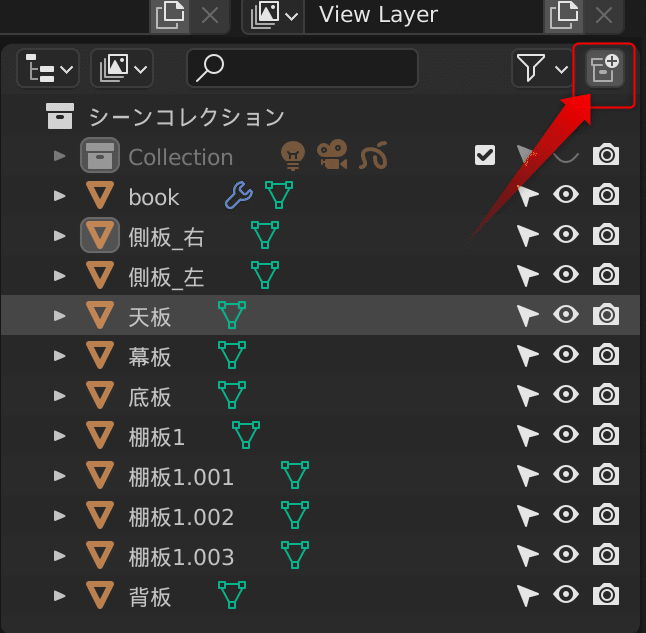Select the 棚板1 object name
646x633 pixels.
click(157, 437)
